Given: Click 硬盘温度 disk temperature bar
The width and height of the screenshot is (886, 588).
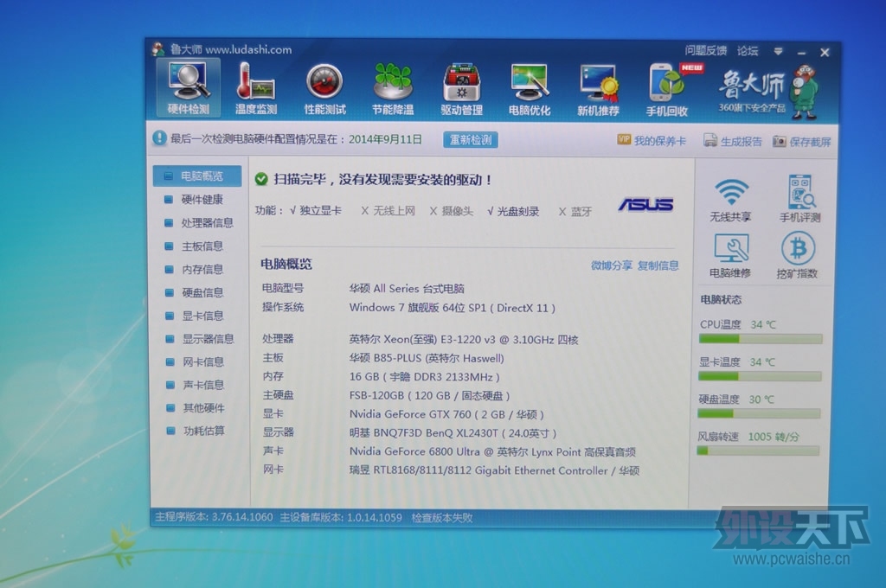Looking at the screenshot, I should (x=759, y=413).
